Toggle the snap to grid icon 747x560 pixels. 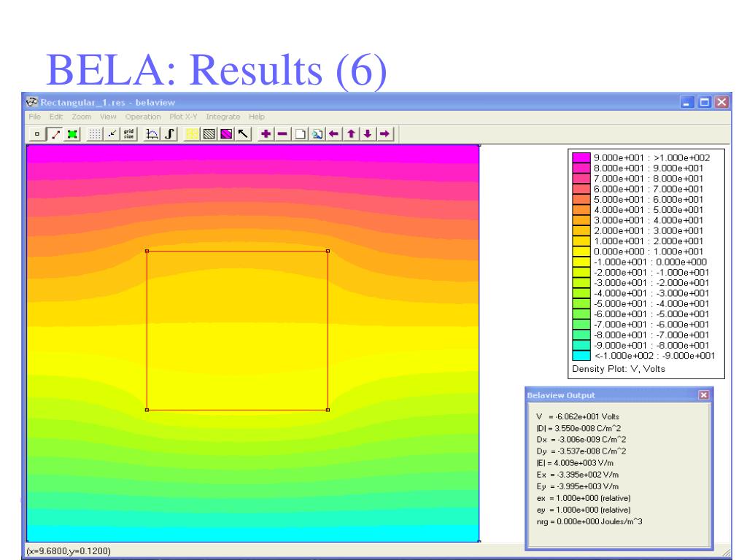112,134
